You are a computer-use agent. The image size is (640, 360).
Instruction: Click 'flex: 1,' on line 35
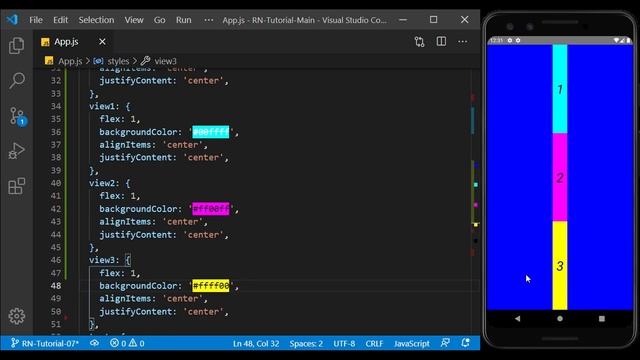coord(120,119)
